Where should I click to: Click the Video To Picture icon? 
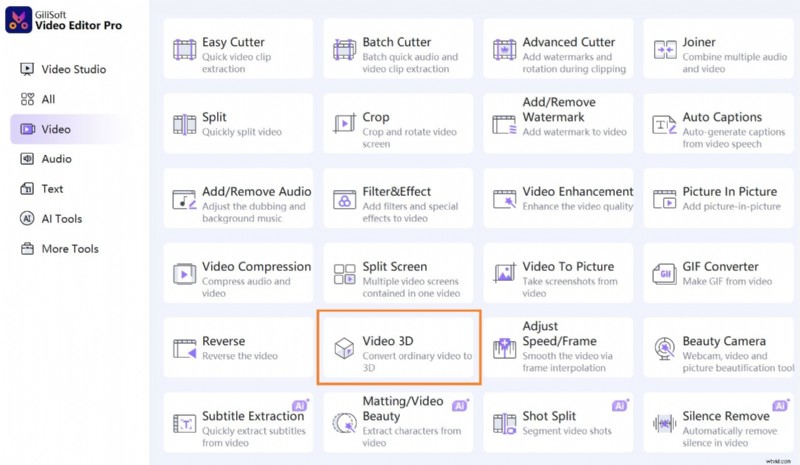pos(504,273)
